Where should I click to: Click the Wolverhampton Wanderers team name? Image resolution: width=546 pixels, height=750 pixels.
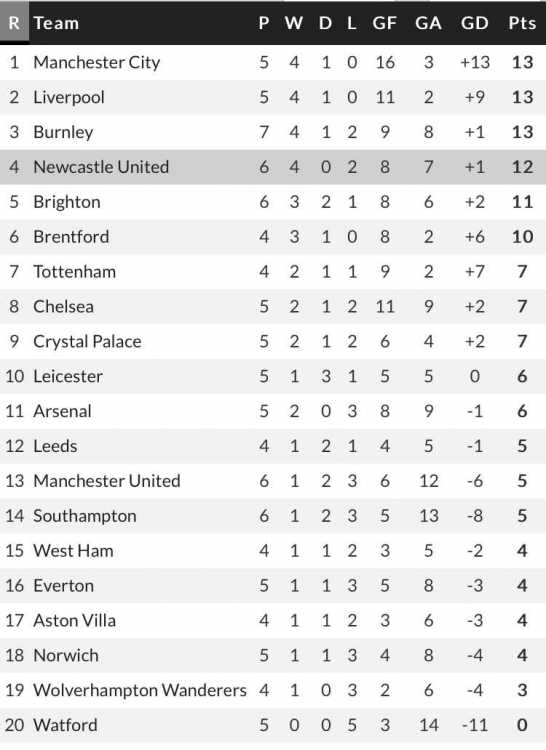point(140,690)
